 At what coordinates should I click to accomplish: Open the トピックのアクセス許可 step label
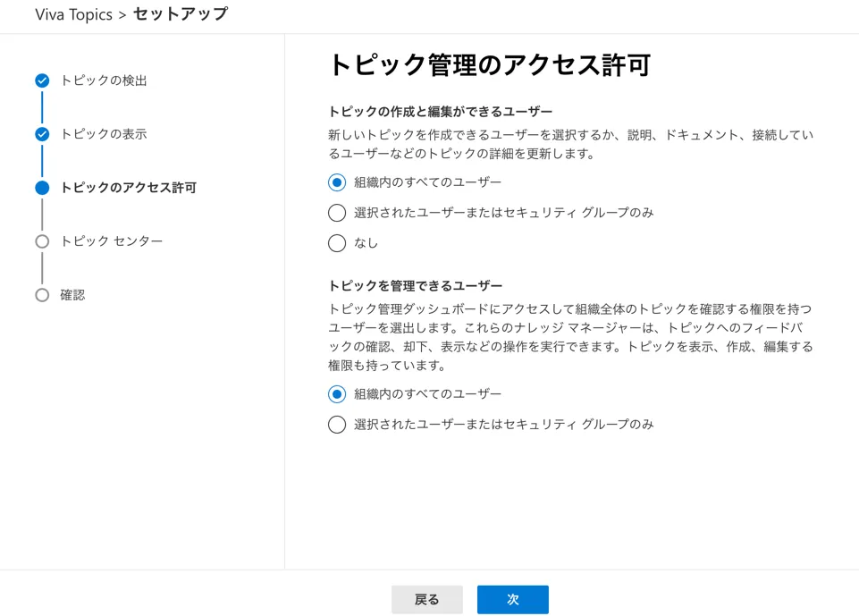point(128,188)
